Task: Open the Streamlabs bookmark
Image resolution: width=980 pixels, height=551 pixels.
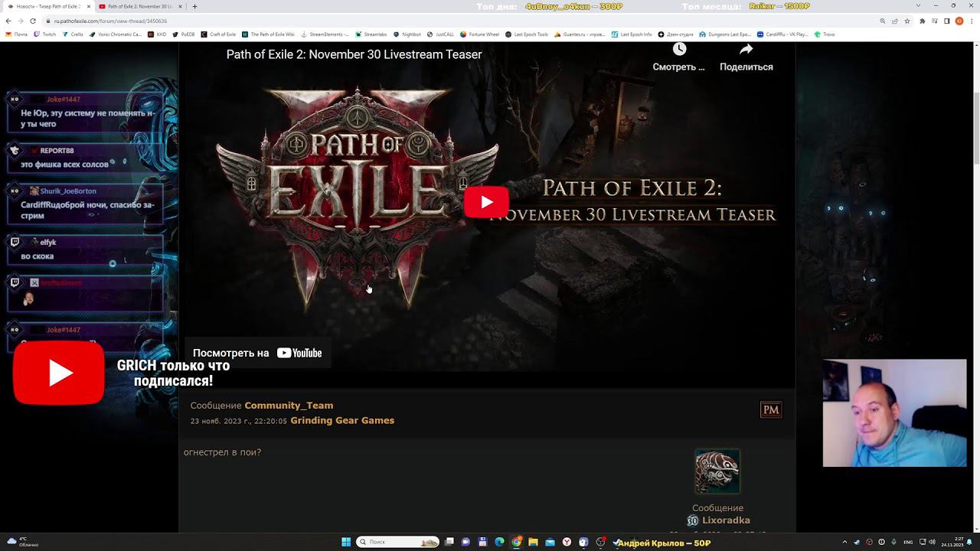Action: (x=371, y=34)
